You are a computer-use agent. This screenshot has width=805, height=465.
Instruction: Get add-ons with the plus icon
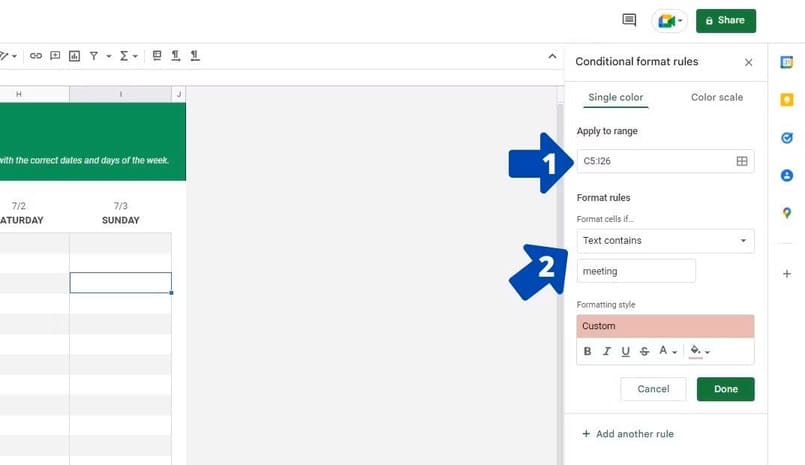pyautogui.click(x=787, y=274)
